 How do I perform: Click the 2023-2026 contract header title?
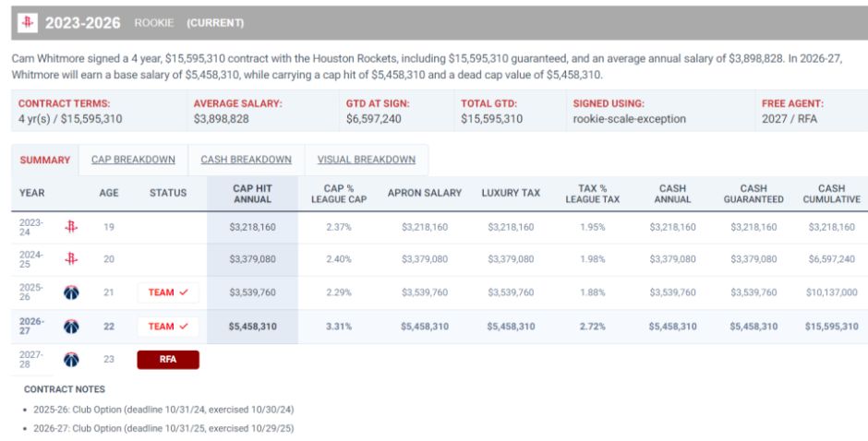click(x=83, y=23)
